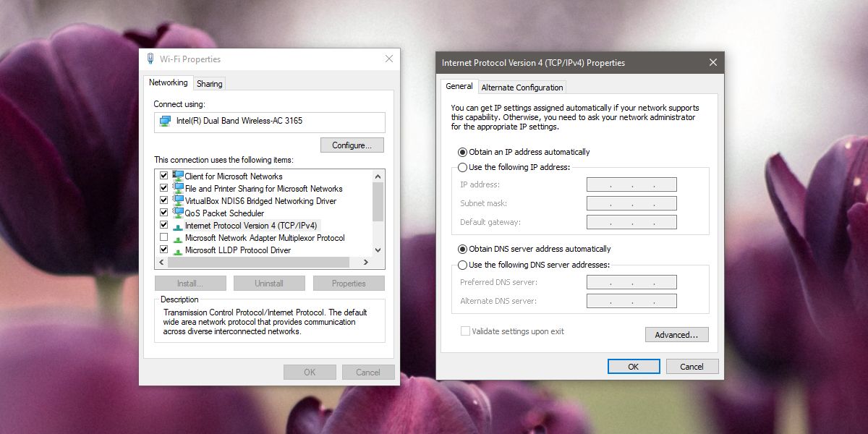868x434 pixels.
Task: Uncheck Internet Protocol Version 4 (TCP/IPv4)
Action: point(163,225)
